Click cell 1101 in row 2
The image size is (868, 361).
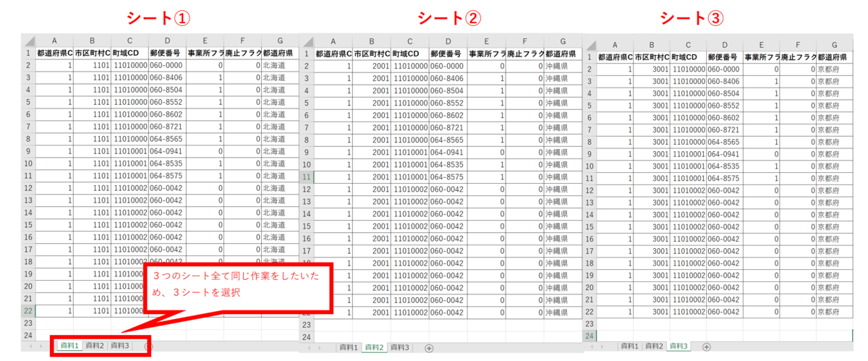(92, 65)
